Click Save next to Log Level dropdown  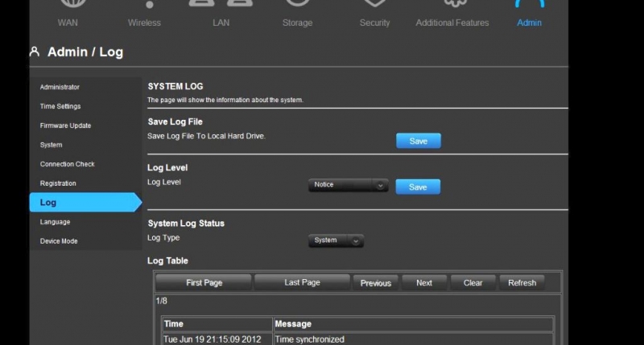pyautogui.click(x=418, y=187)
